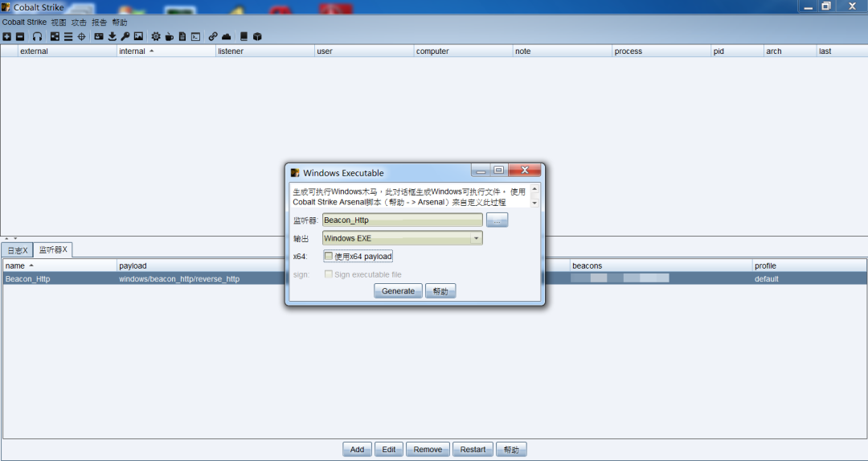868x461 pixels.
Task: Click the 帮助 button below listeners table
Action: coord(511,450)
